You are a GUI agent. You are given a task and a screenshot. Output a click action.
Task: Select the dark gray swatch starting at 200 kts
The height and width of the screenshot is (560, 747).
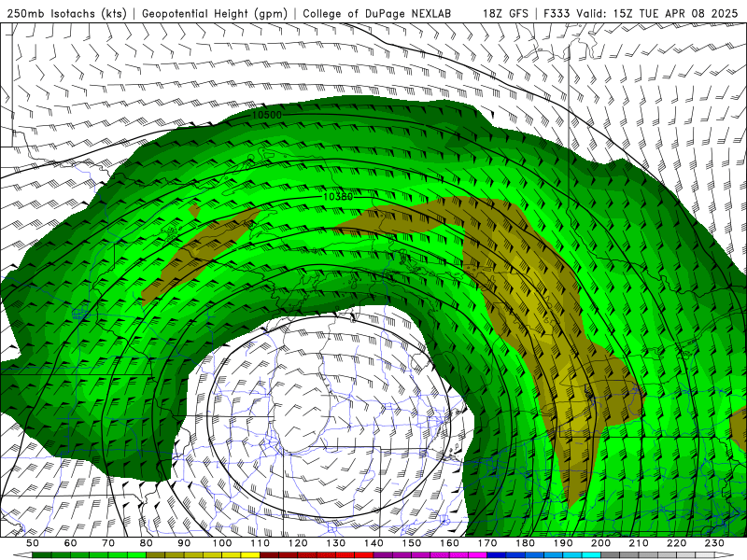point(611,555)
